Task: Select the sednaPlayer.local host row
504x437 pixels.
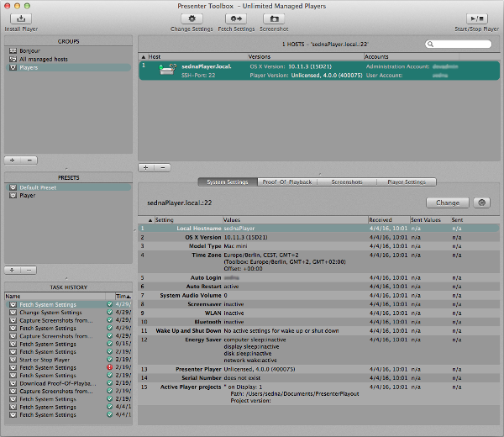Action: pyautogui.click(x=319, y=71)
